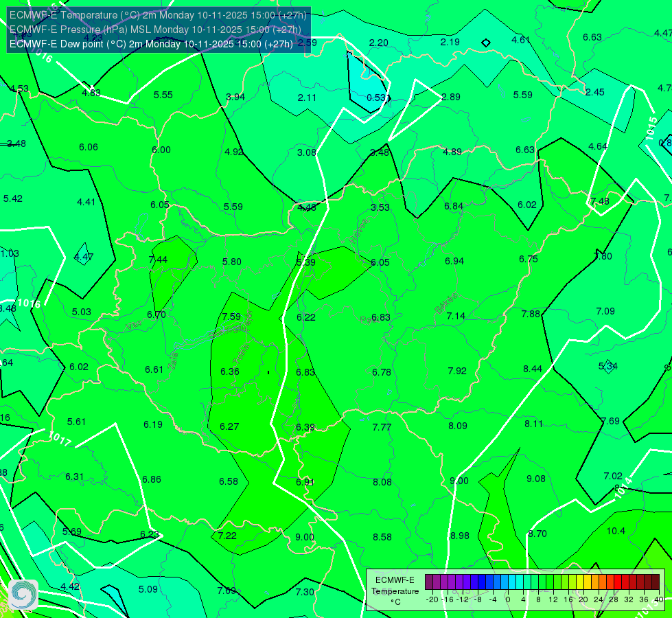Click the 5.34 value inside the diamond
672x618 pixels.
click(608, 366)
